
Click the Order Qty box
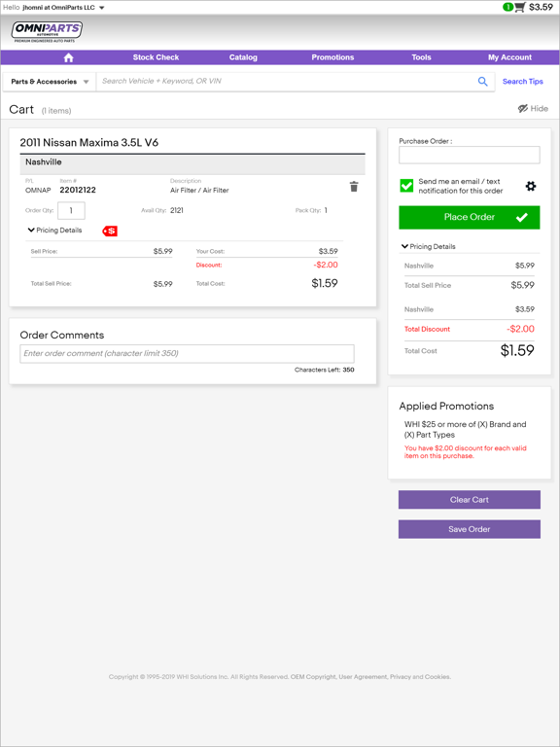click(71, 210)
